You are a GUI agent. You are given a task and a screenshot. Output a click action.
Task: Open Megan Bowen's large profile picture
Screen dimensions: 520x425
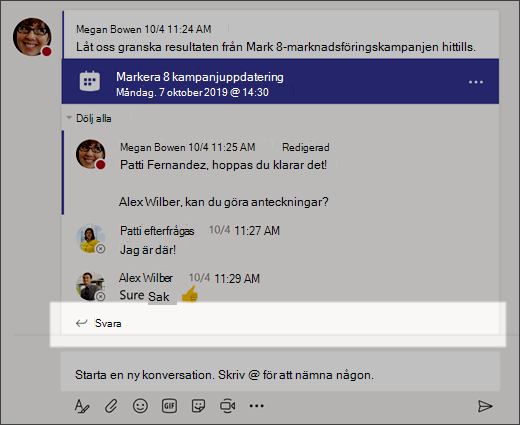tap(32, 37)
